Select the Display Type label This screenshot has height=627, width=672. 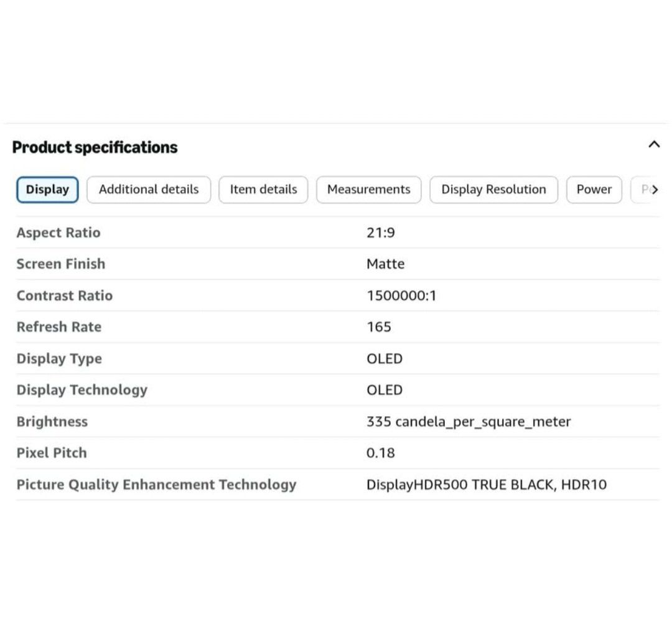point(59,359)
